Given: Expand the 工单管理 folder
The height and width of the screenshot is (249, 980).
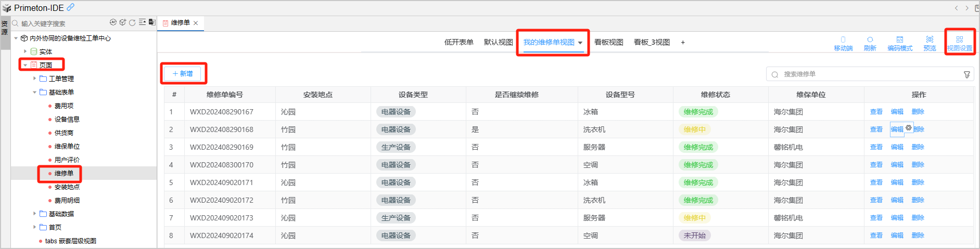Looking at the screenshot, I should point(35,78).
